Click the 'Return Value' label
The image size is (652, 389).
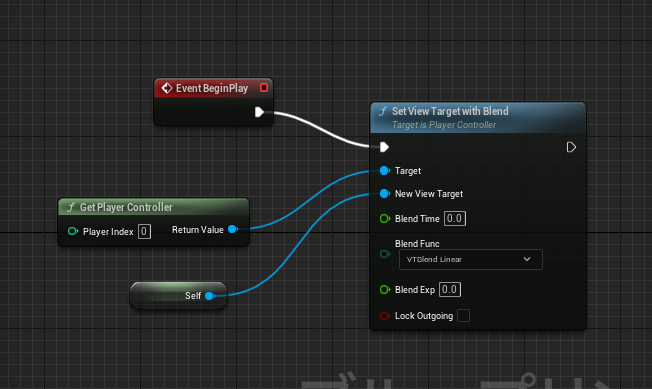(x=198, y=229)
